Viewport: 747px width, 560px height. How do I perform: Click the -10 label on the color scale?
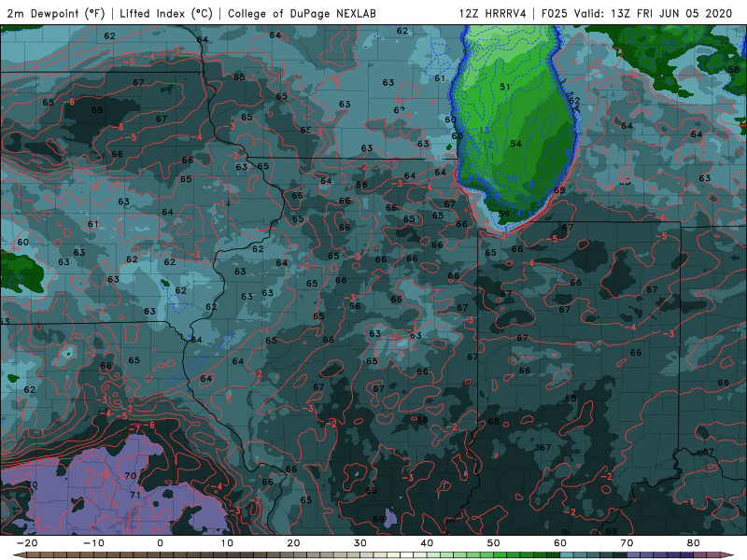93,543
